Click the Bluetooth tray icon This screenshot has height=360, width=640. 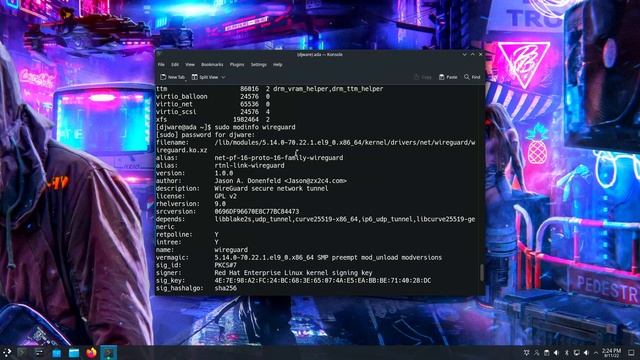(567, 353)
